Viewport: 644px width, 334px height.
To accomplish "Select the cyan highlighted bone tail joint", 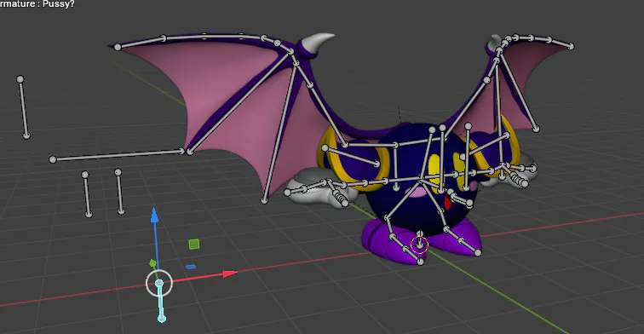I will (162, 319).
